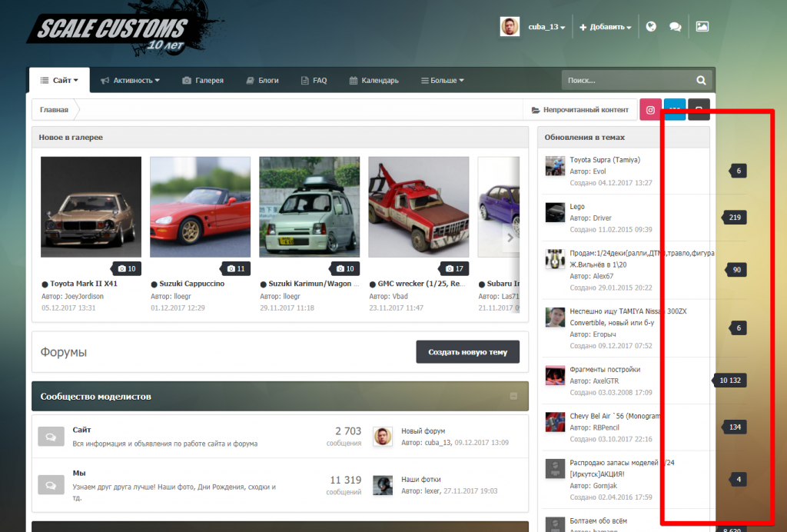Image resolution: width=787 pixels, height=532 pixels.
Task: Click the right arrow on the gallery carousel
Action: click(510, 238)
